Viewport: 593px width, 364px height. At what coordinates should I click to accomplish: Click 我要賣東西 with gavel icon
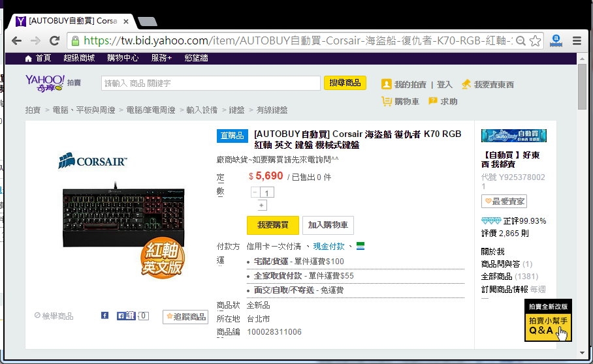488,85
